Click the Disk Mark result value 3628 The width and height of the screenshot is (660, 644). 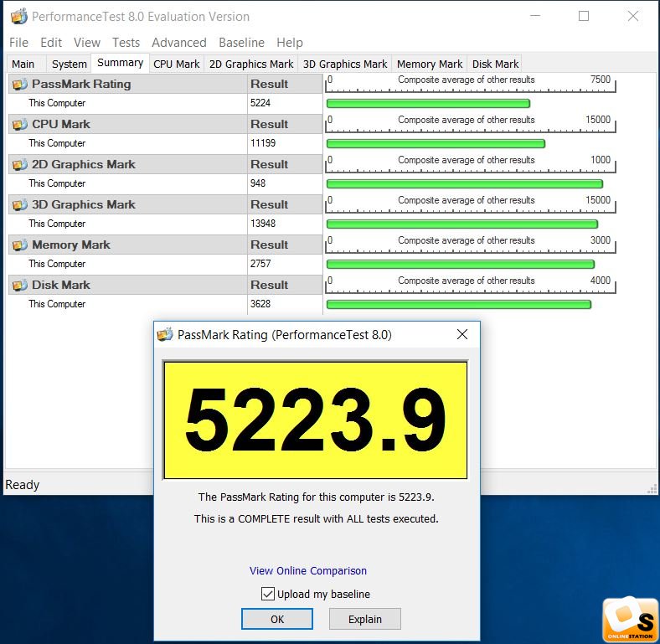coord(260,304)
